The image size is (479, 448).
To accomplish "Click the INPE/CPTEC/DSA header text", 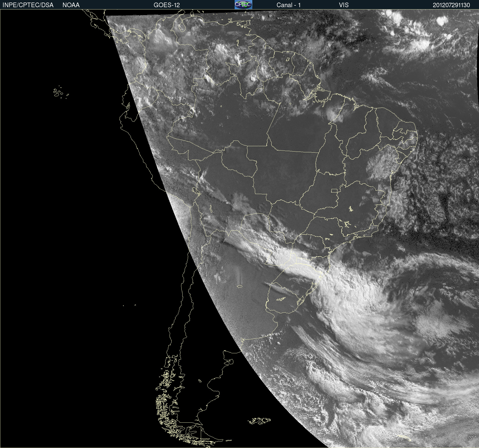I will (28, 5).
